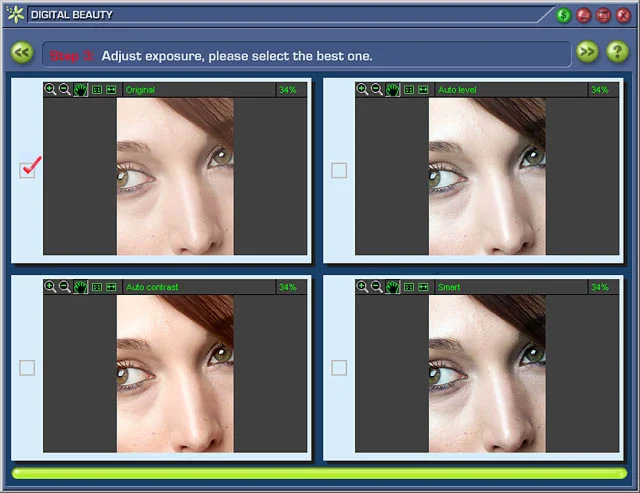Click the 'Auto contrast' panel label
Viewport: 640px width, 493px height.
point(152,287)
